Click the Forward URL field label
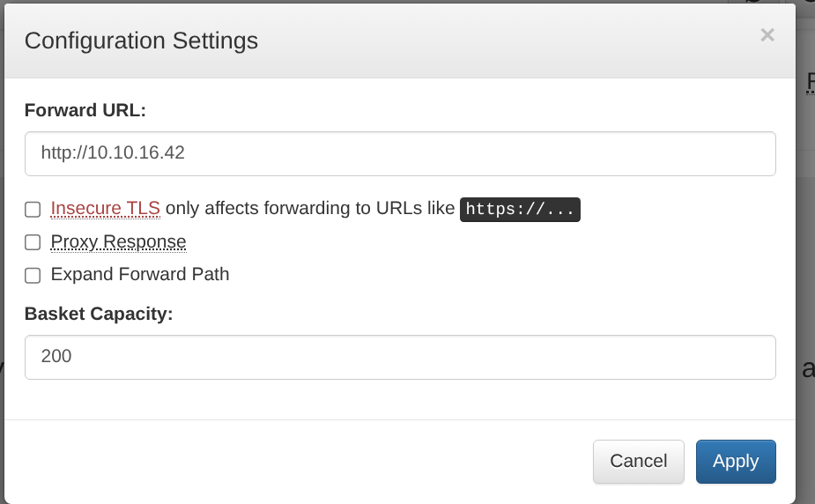Viewport: 815px width, 504px height. [x=85, y=110]
